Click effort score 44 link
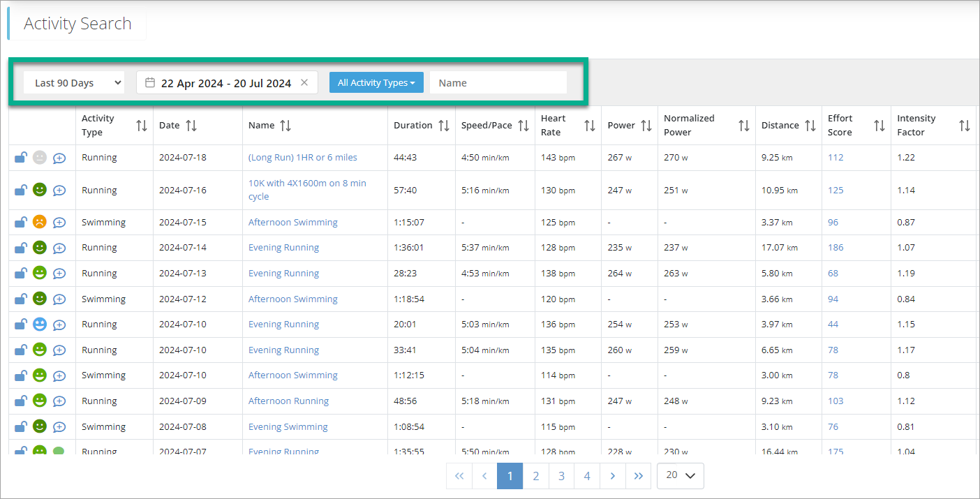 tap(833, 324)
